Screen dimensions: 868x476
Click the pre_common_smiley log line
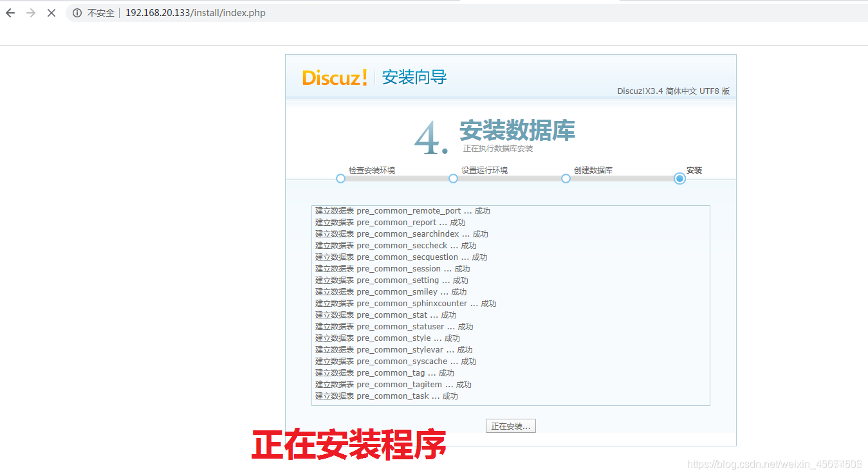pyautogui.click(x=391, y=292)
